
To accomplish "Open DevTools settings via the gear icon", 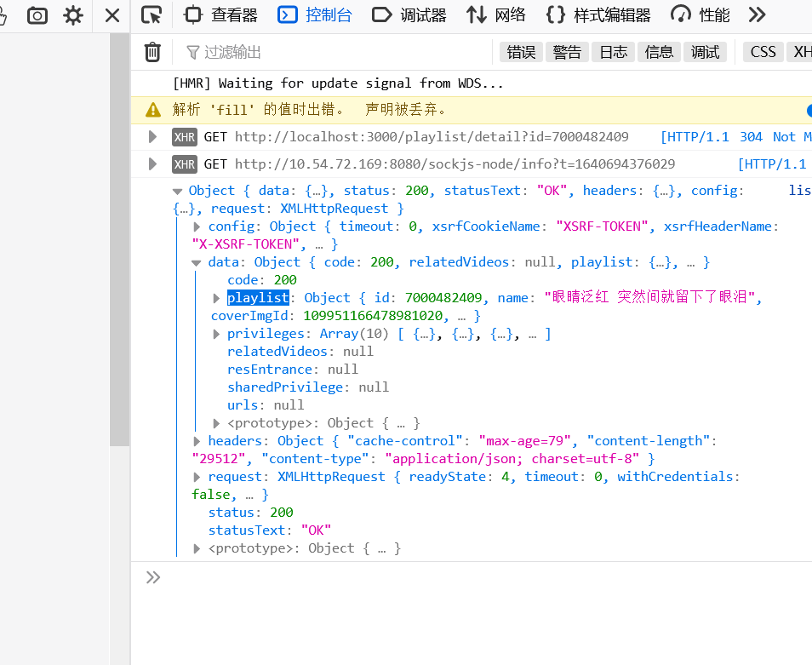I will tap(72, 14).
